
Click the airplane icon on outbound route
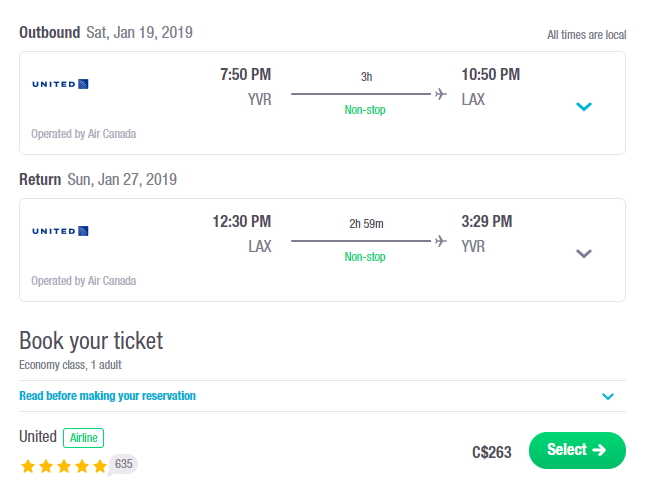coord(441,94)
